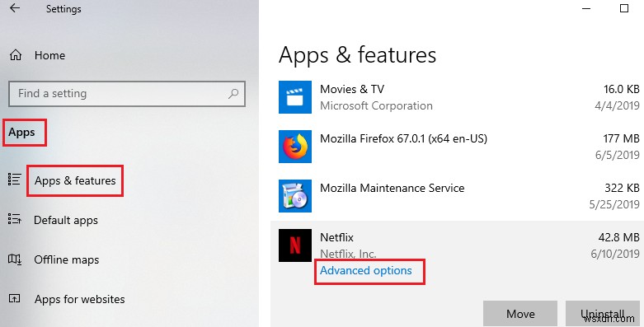Click the Mozilla Maintenance Service icon
This screenshot has height=327, width=644.
(x=295, y=196)
